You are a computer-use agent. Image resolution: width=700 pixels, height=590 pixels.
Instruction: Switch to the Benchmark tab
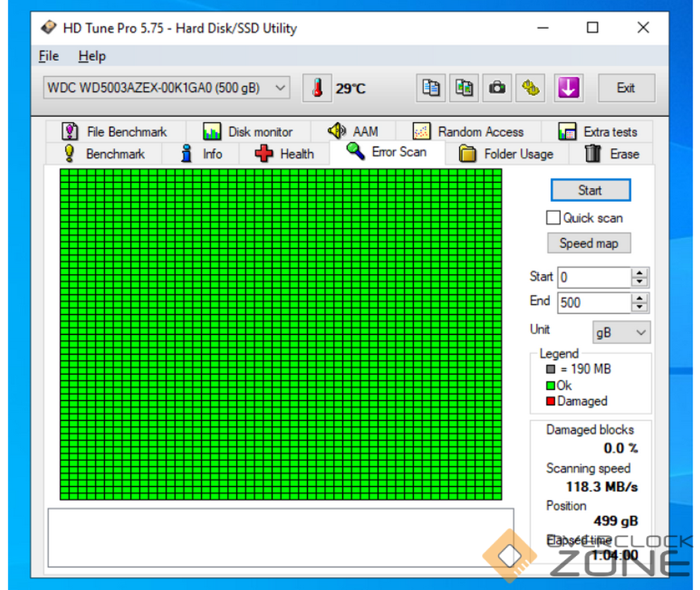pos(104,154)
